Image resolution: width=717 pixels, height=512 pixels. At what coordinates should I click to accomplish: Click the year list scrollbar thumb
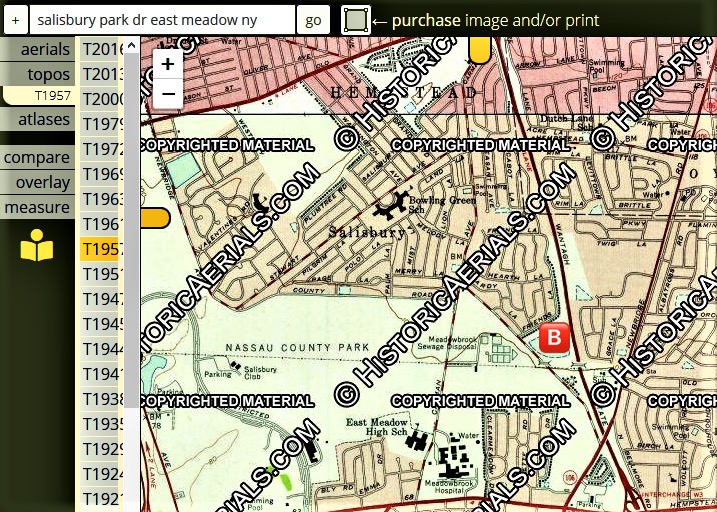coord(131,230)
